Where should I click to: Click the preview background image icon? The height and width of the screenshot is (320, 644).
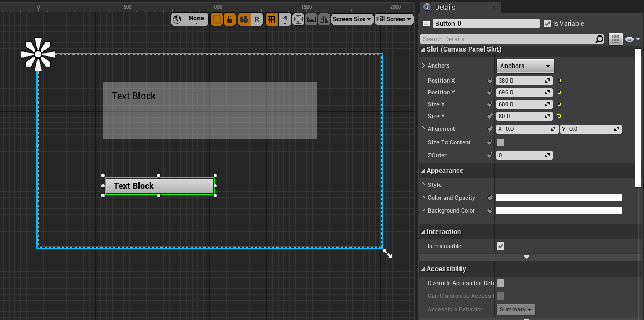tap(311, 19)
